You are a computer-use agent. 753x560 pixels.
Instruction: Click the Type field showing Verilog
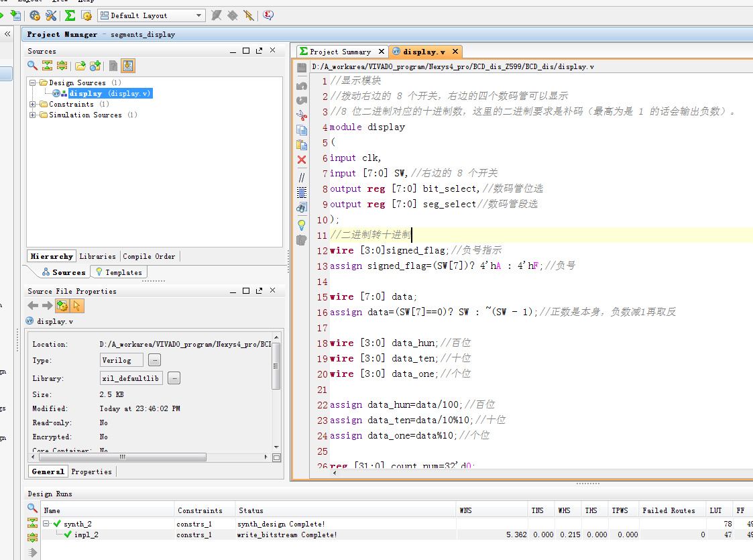point(121,359)
